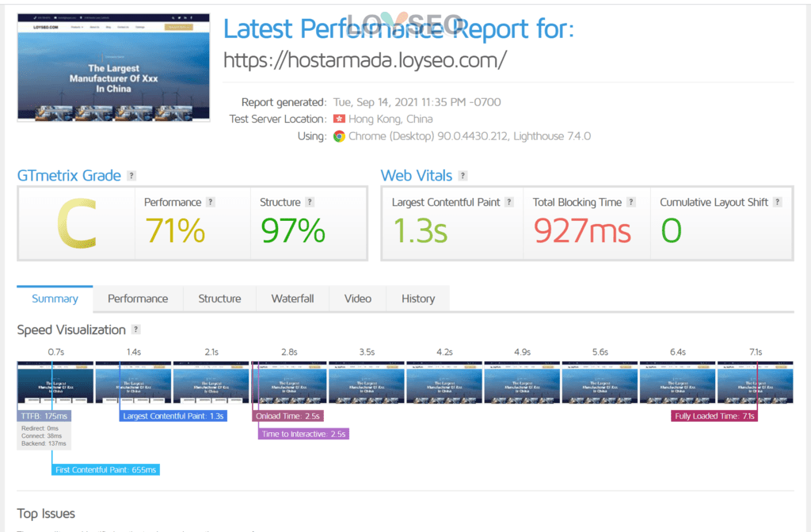
Task: Click the 1.4s filmstrip frame
Action: tap(133, 382)
